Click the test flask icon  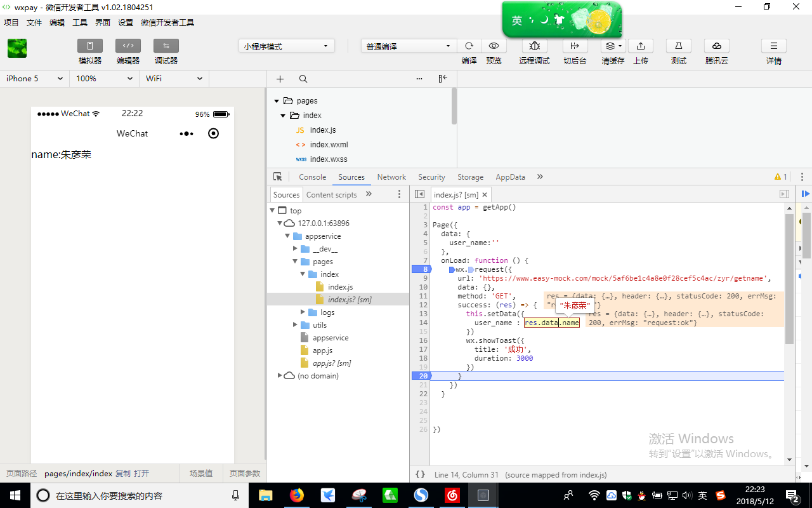point(679,46)
